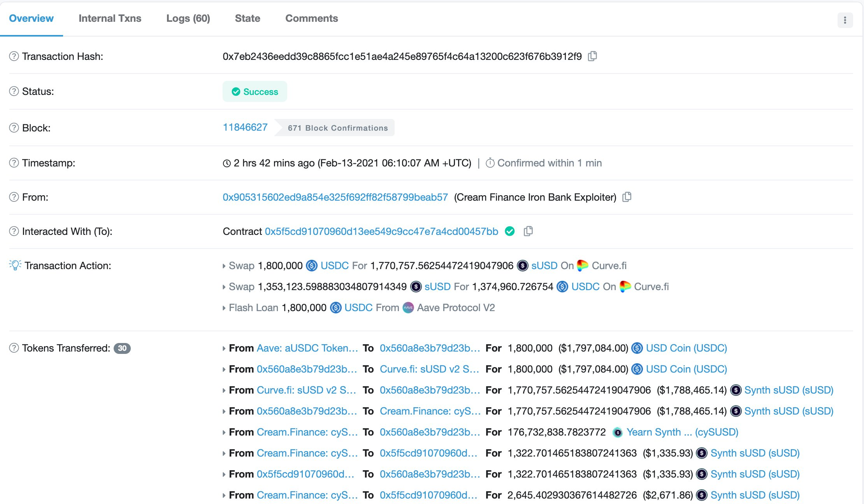Screen dimensions: 864x504
Task: Click the 30 tokens transferred count badge
Action: coord(122,348)
